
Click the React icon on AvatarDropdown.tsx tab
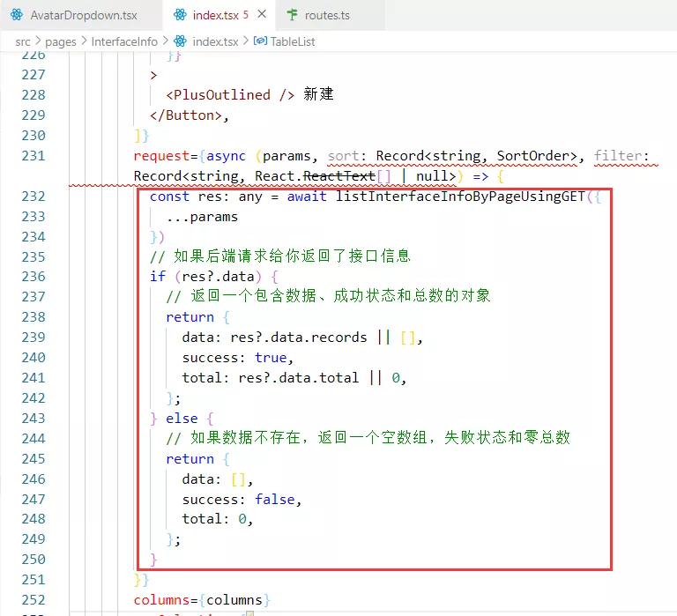point(17,15)
